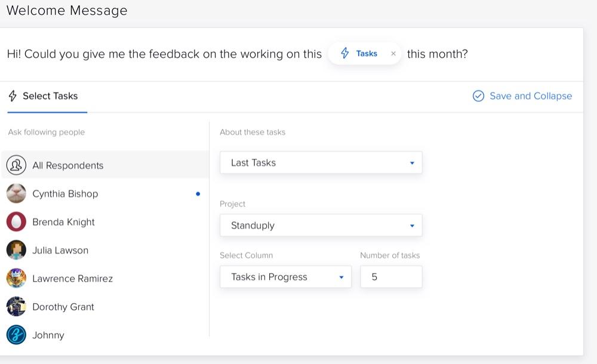Viewport: 597px width, 364px height.
Task: Select Lawrence Ramirez in the people list
Action: pyautogui.click(x=105, y=278)
